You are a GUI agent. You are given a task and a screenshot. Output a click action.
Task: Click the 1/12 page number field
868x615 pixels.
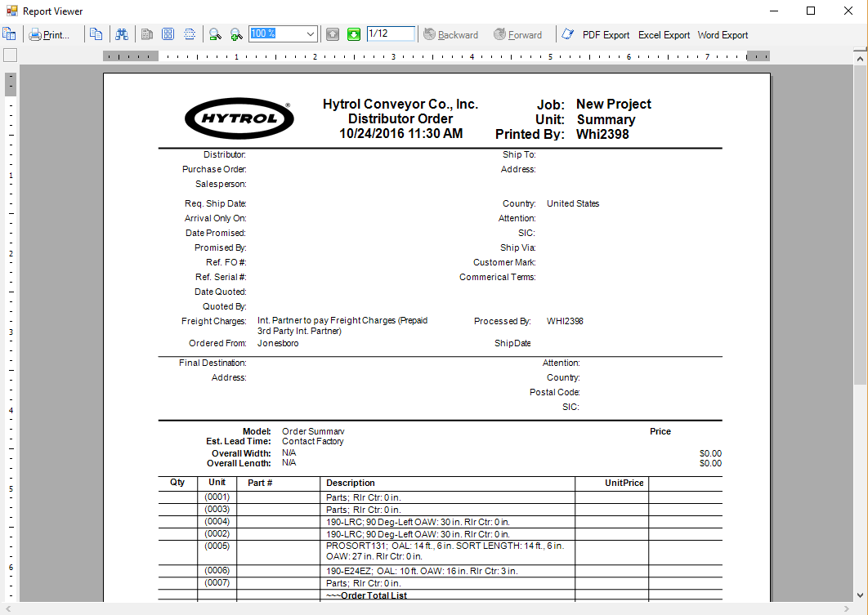click(391, 33)
